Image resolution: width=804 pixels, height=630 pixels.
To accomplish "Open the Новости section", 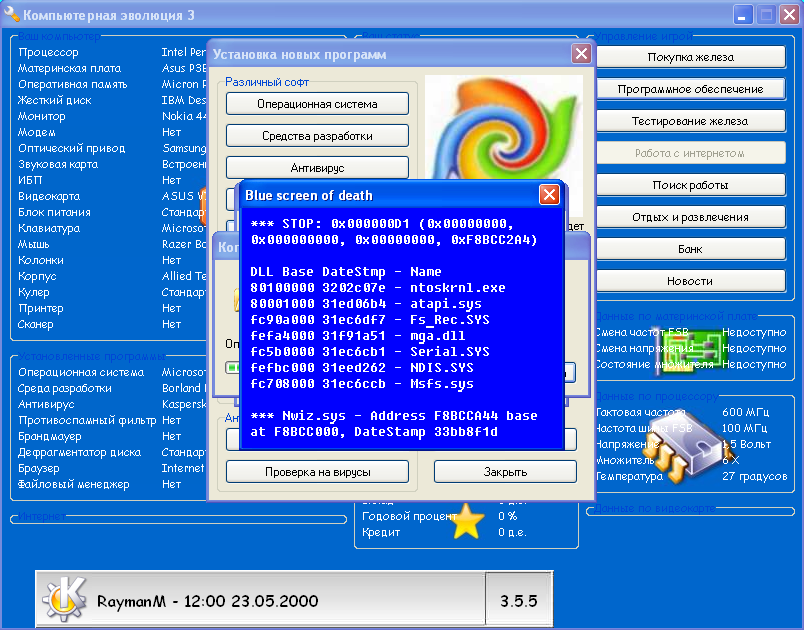I will click(690, 281).
